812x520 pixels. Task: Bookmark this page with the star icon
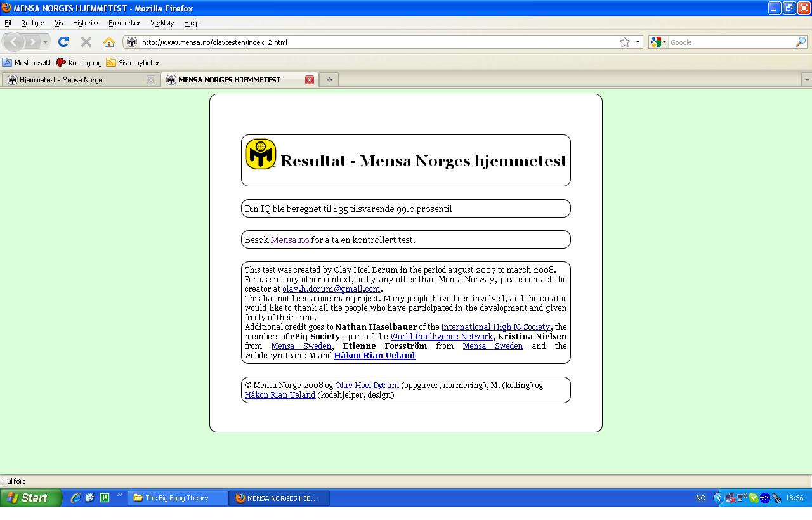pos(625,42)
